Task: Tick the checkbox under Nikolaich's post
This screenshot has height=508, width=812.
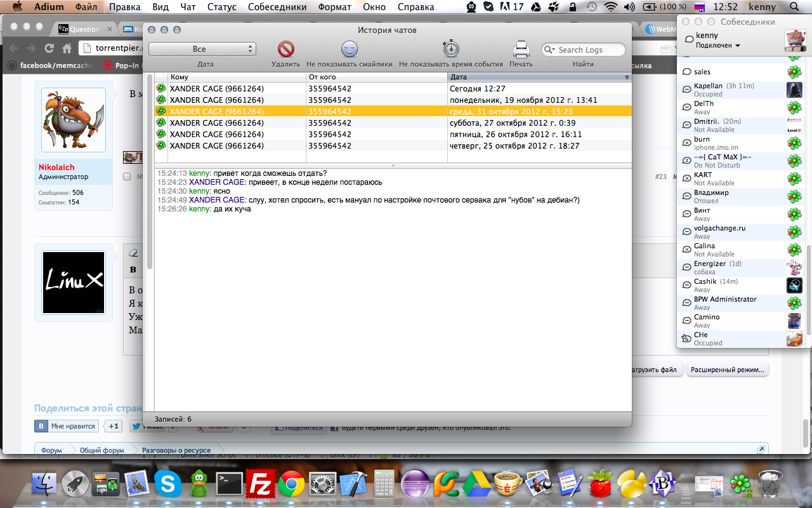Action: 127,177
